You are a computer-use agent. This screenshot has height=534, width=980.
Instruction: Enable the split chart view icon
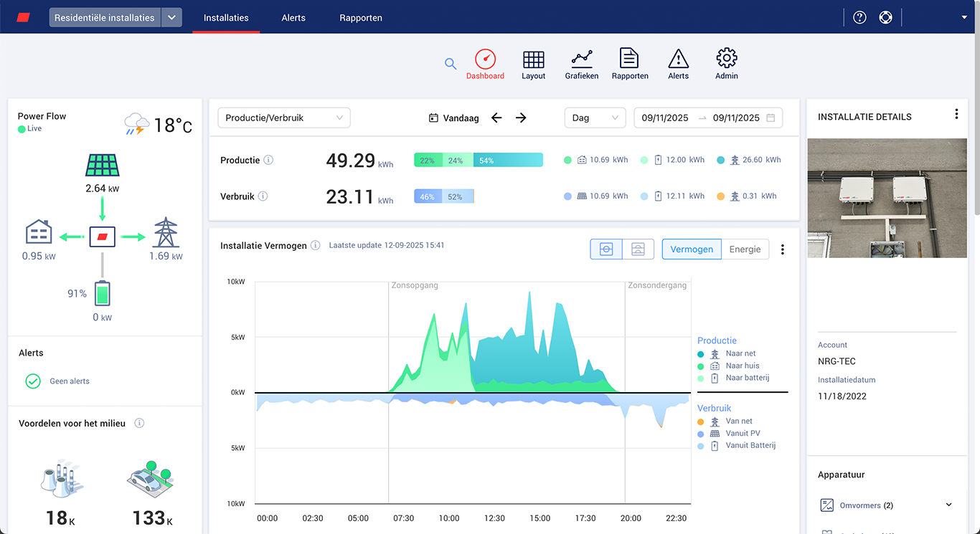[x=637, y=249]
